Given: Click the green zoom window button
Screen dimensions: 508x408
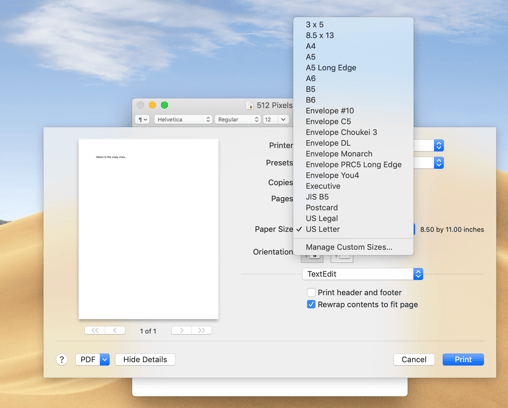Looking at the screenshot, I should point(164,105).
